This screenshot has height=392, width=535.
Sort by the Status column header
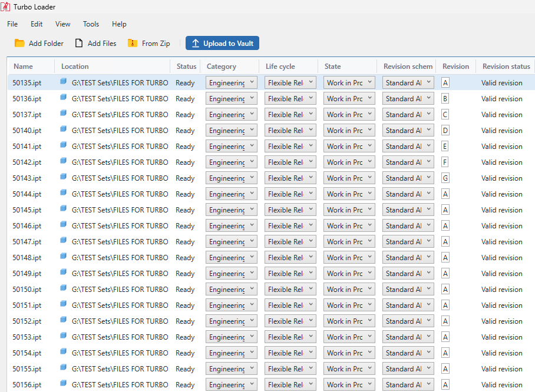pos(186,66)
